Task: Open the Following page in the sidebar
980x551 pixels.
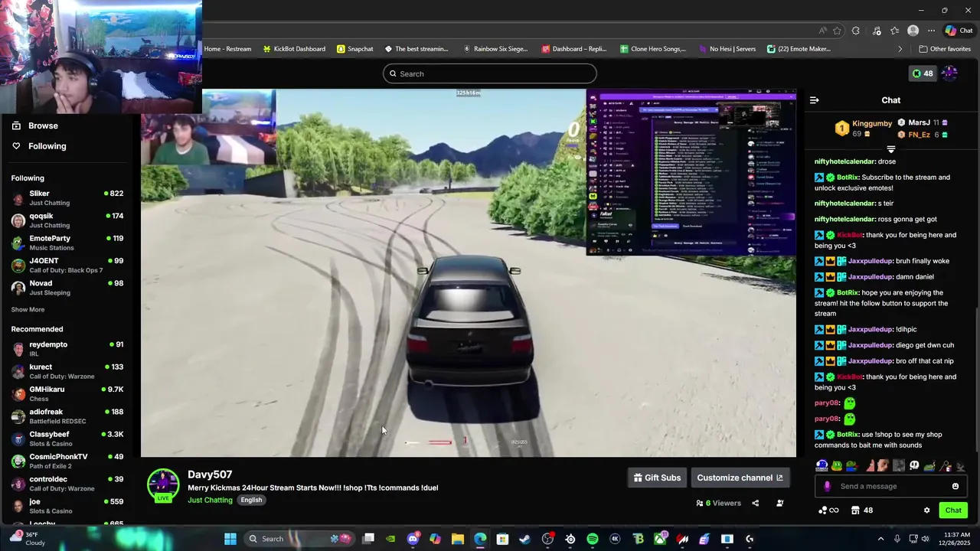Action: (39, 146)
